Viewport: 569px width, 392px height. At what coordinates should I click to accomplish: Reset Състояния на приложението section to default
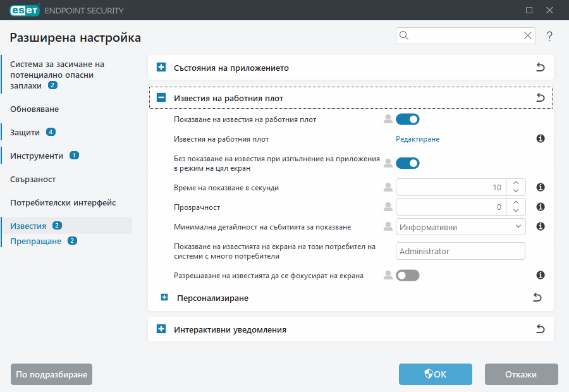coord(540,67)
